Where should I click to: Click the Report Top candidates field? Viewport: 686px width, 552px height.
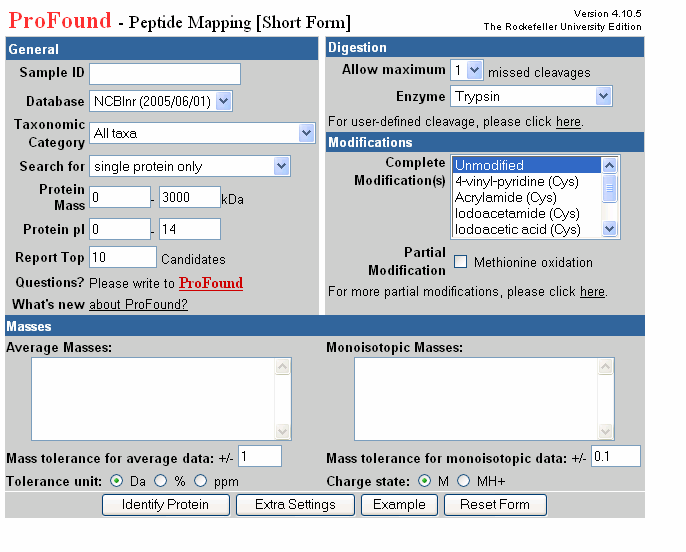tap(123, 257)
